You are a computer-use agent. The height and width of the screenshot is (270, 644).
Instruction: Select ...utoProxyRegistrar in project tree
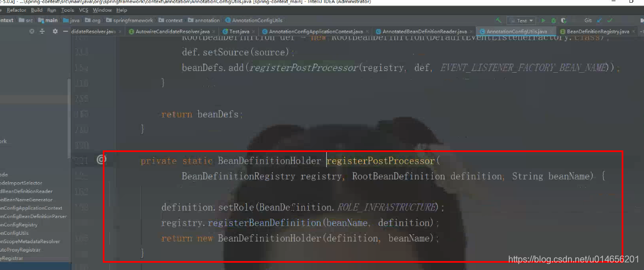coord(20,249)
